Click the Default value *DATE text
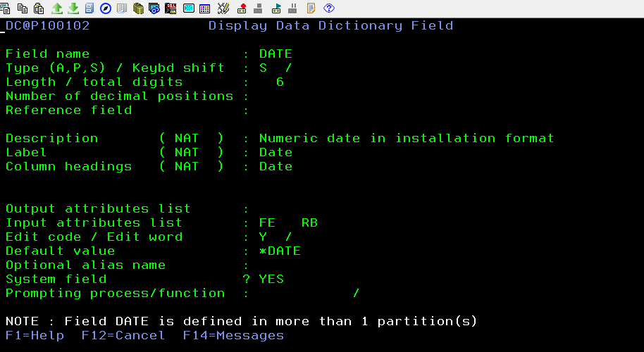 tap(280, 251)
